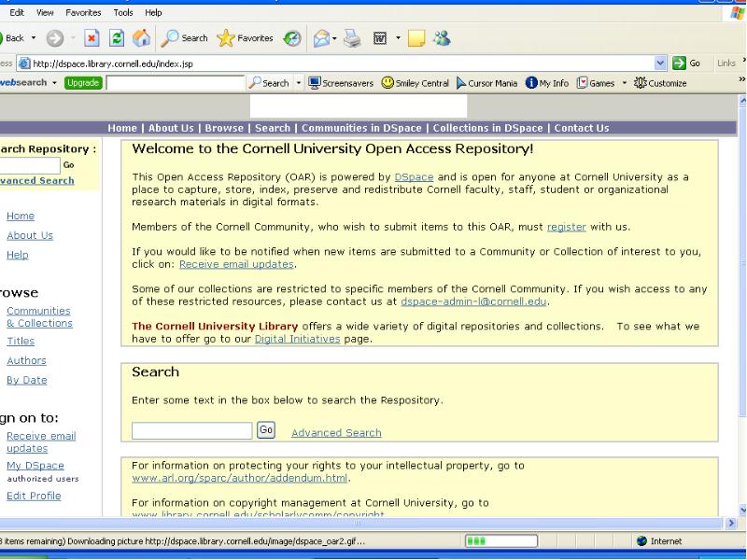This screenshot has height=560, width=747.
Task: Click the page icon in address bar
Action: (25, 63)
